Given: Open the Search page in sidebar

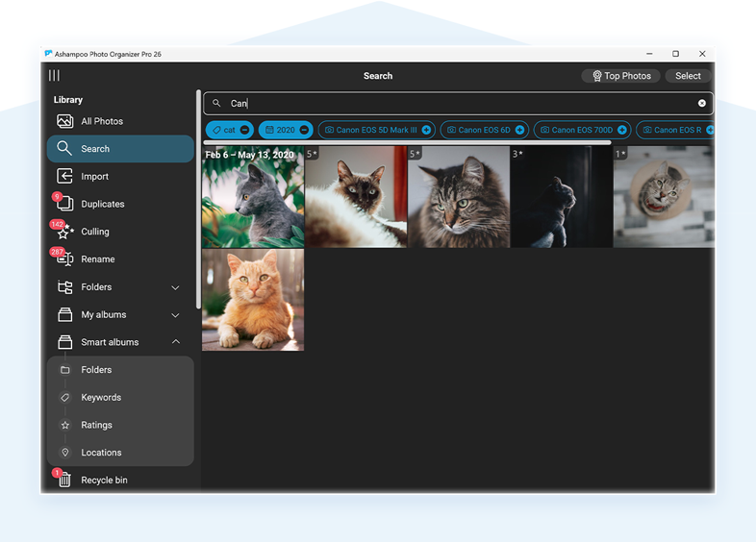Looking at the screenshot, I should [x=120, y=148].
